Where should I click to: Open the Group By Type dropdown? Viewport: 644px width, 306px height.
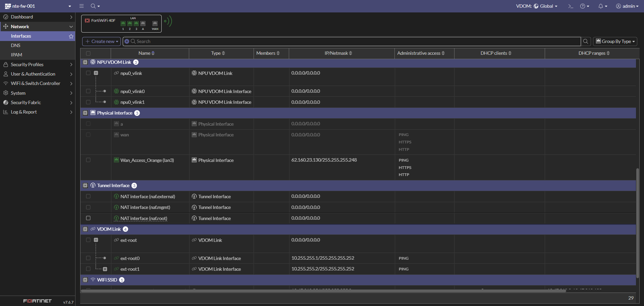point(615,41)
